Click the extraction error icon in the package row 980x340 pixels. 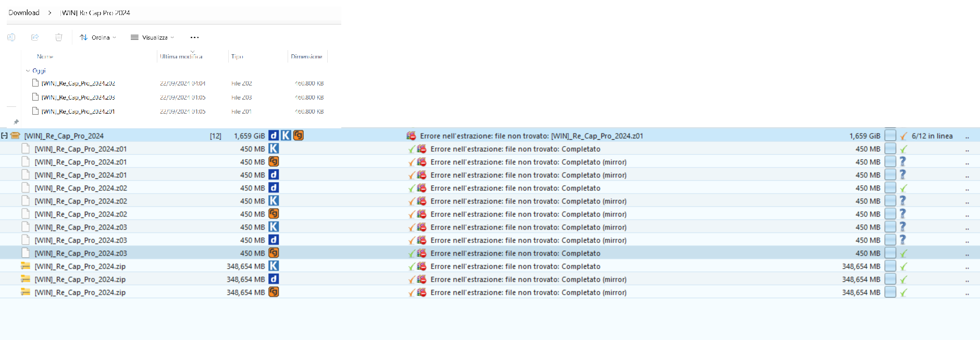coord(411,136)
